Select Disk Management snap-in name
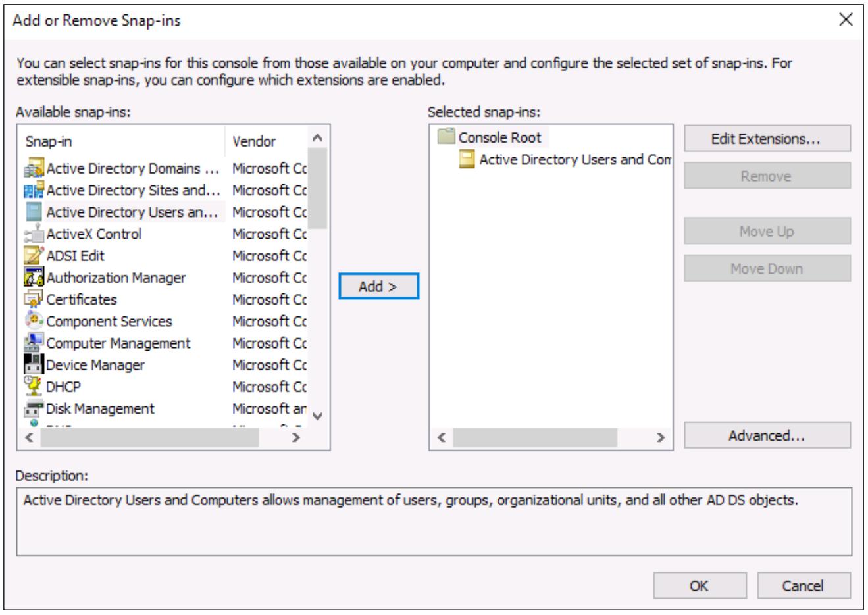Screen dimensions: 868x615 100,408
